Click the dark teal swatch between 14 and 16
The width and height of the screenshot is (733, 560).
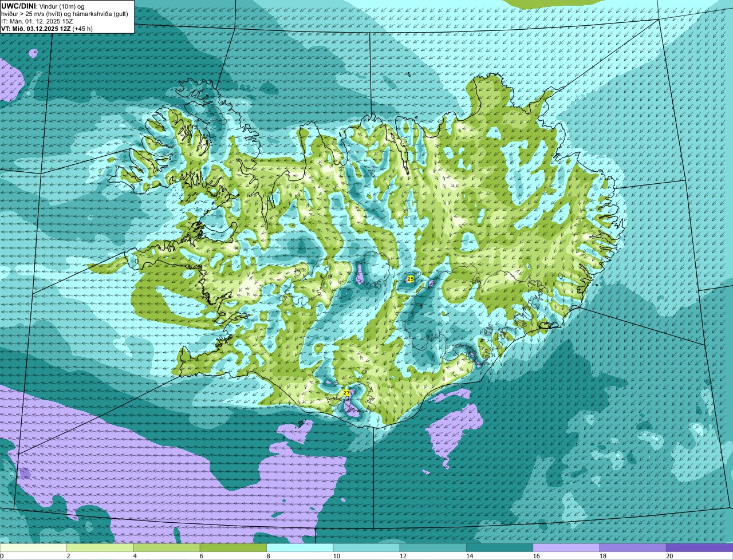(x=500, y=547)
